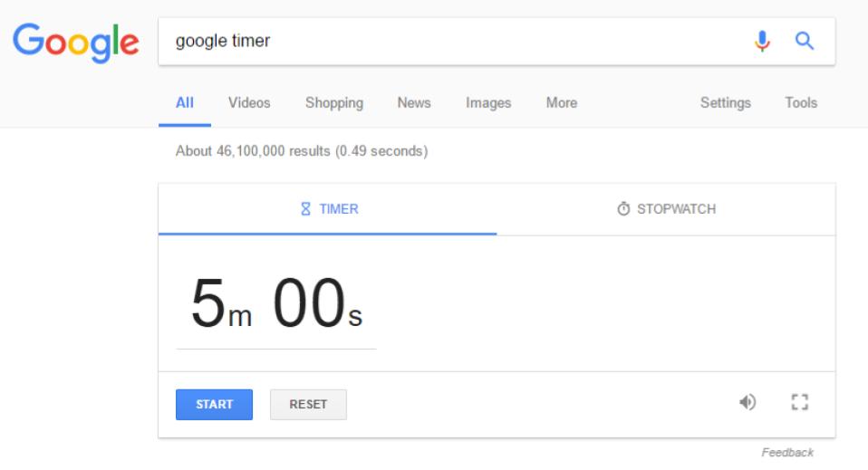
Task: Click the Google logo
Action: (75, 42)
